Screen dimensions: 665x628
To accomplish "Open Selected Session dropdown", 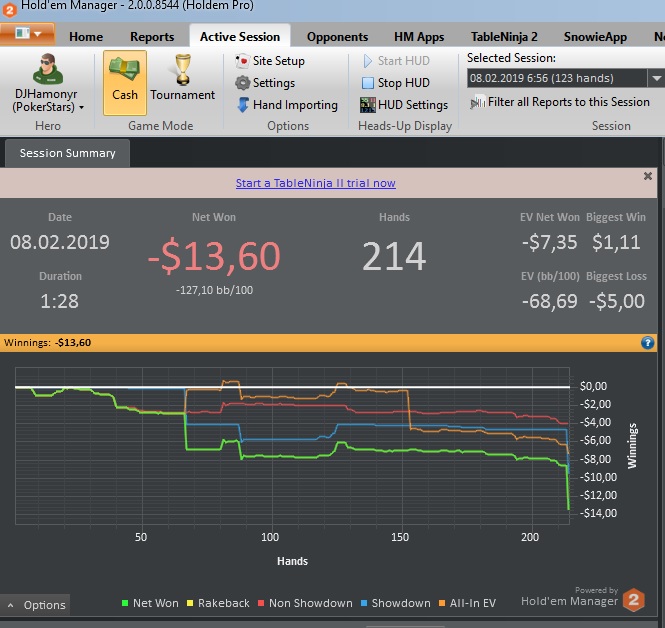I will pyautogui.click(x=656, y=78).
